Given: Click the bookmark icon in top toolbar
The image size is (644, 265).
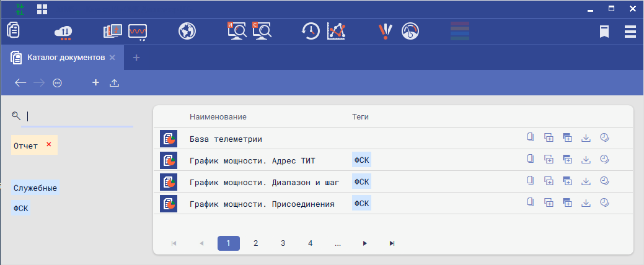Looking at the screenshot, I should pyautogui.click(x=604, y=32).
